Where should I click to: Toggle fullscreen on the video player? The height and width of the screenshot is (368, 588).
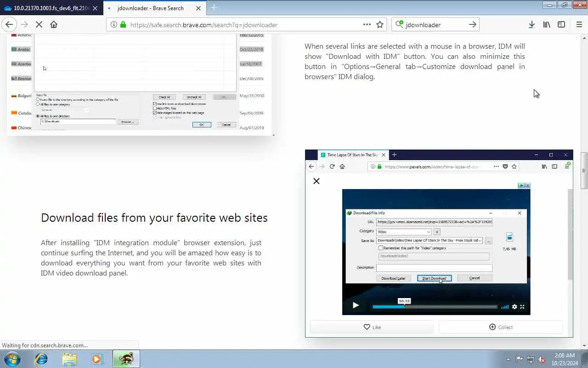(x=522, y=307)
